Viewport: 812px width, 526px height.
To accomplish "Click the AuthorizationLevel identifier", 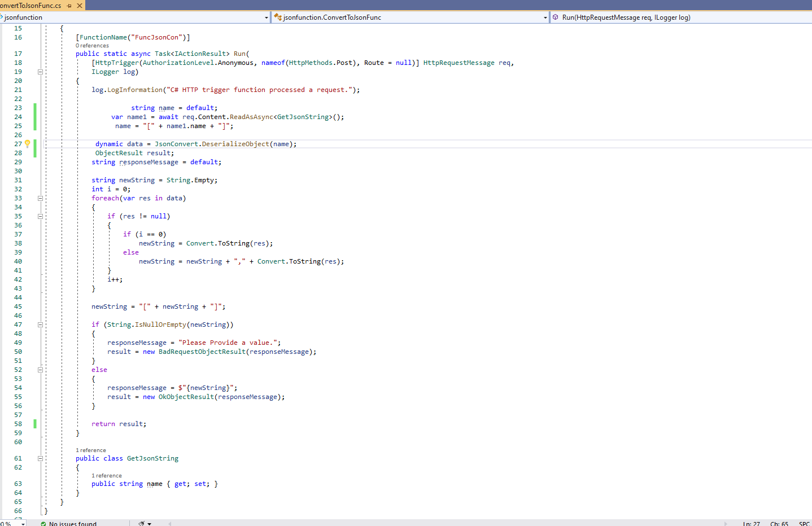I will click(178, 63).
